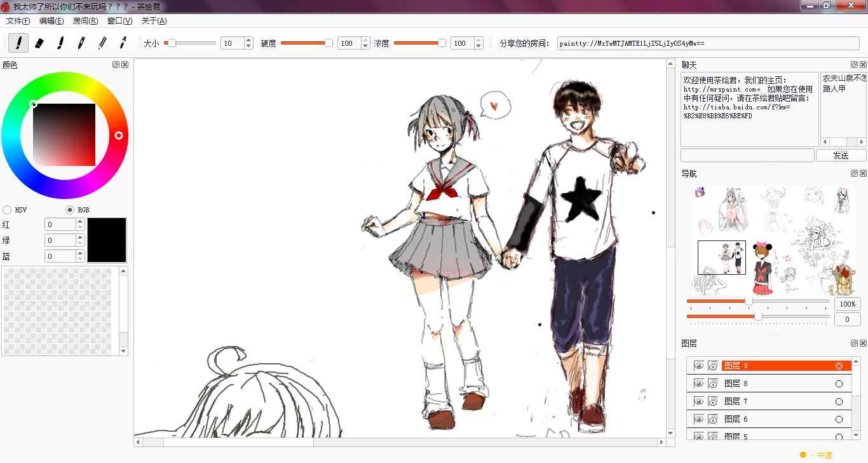
Task: Click the chat message input field
Action: click(x=747, y=155)
